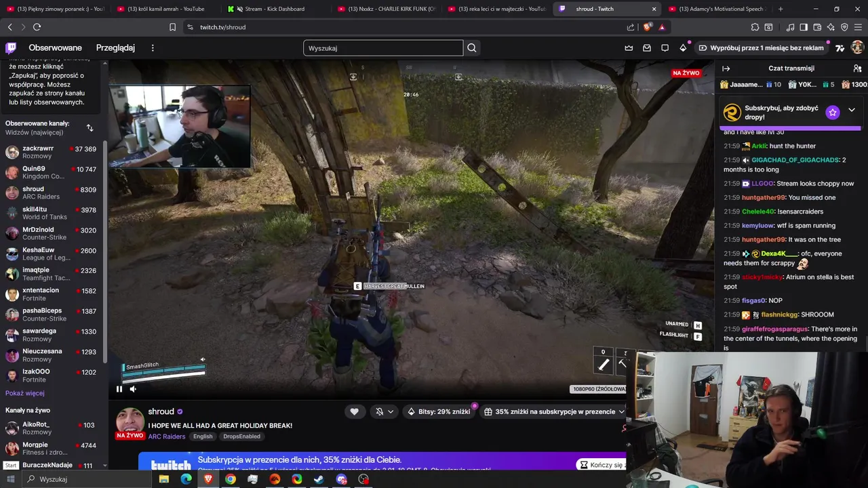Pause the stream video

click(x=119, y=389)
